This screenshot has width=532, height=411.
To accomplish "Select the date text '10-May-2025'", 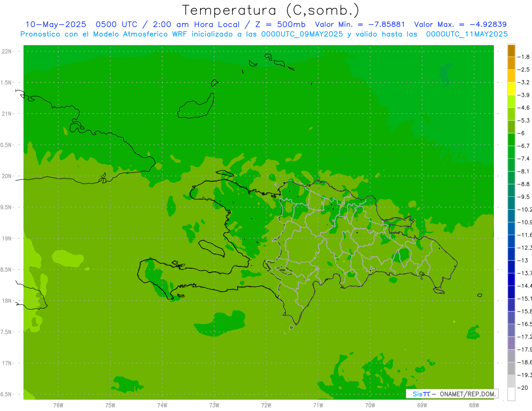I will point(55,24).
